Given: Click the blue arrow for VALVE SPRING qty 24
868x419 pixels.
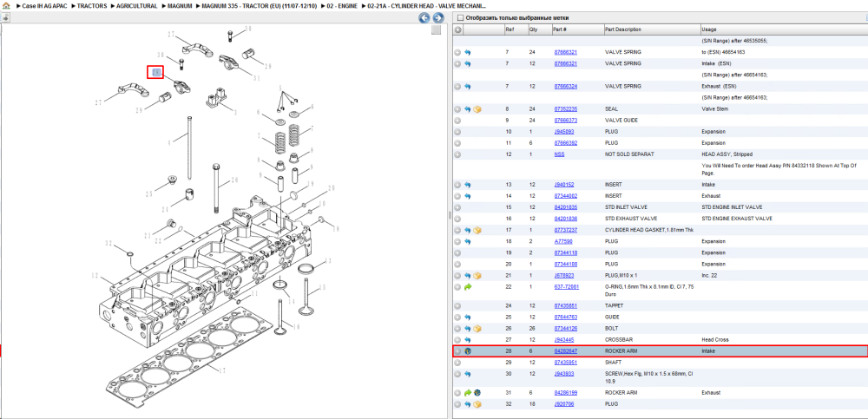Looking at the screenshot, I should (467, 52).
